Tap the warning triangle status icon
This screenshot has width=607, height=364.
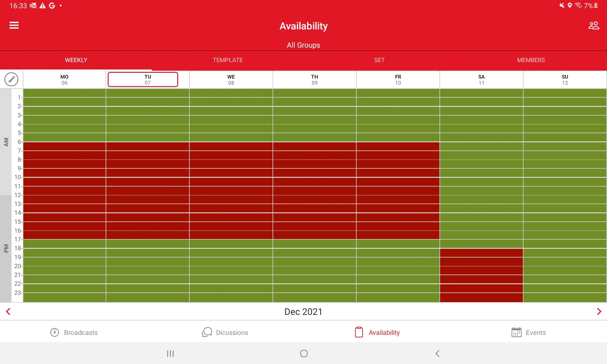(42, 5)
